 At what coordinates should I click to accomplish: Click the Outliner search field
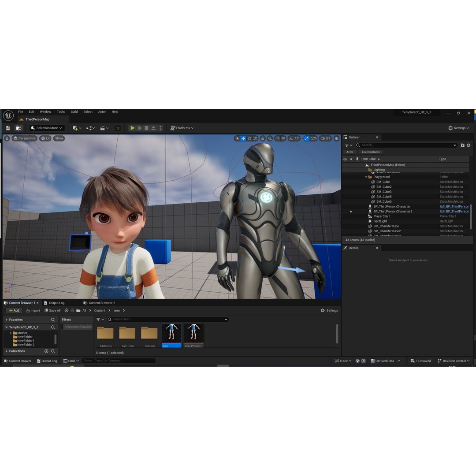click(406, 145)
